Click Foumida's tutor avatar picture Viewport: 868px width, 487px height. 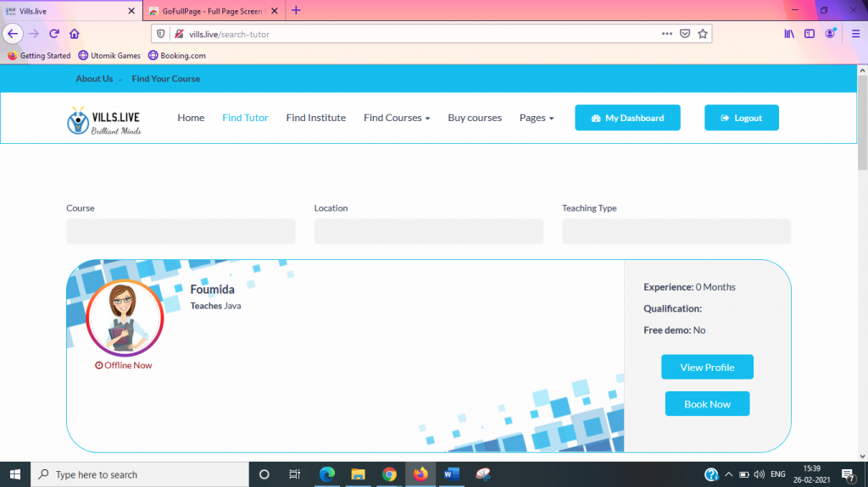coord(125,318)
